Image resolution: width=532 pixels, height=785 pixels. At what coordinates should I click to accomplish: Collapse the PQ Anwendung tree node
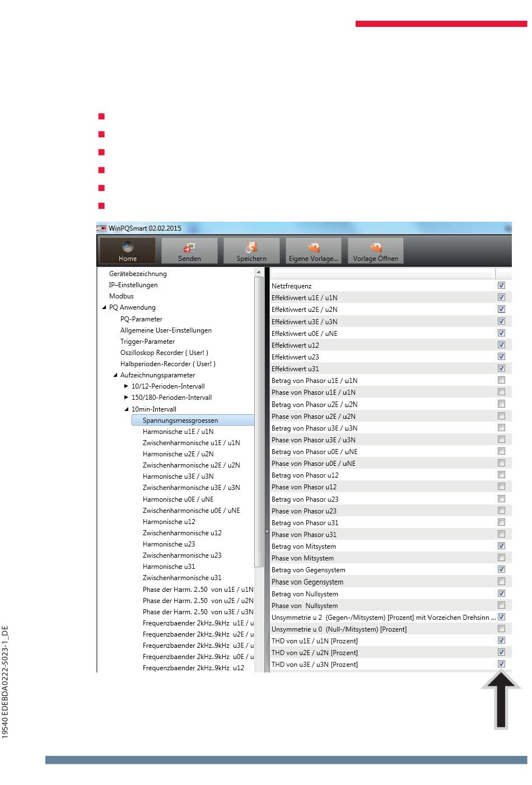[104, 307]
